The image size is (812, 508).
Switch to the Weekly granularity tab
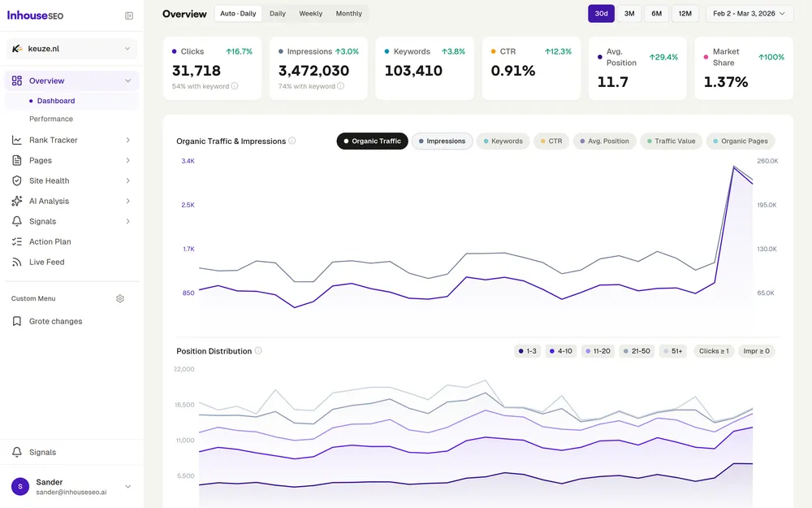click(x=310, y=13)
